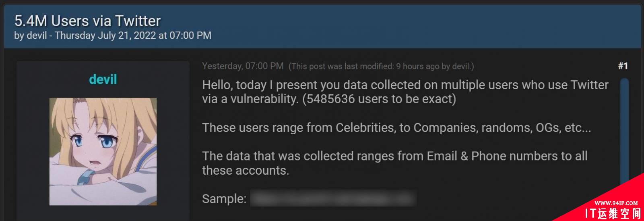Open the teal "devil" username profile

(x=103, y=79)
